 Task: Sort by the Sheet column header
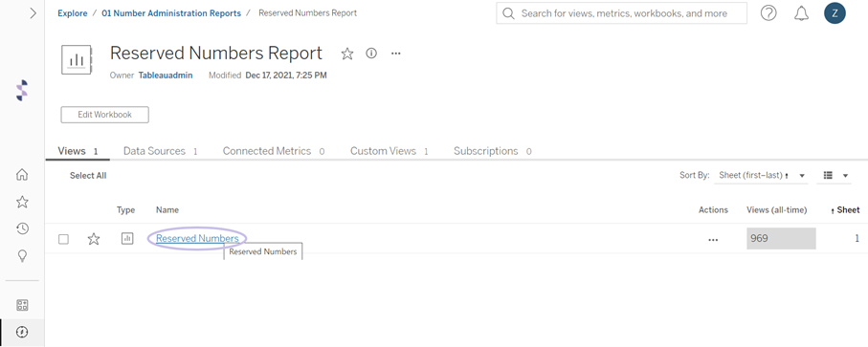pos(845,210)
